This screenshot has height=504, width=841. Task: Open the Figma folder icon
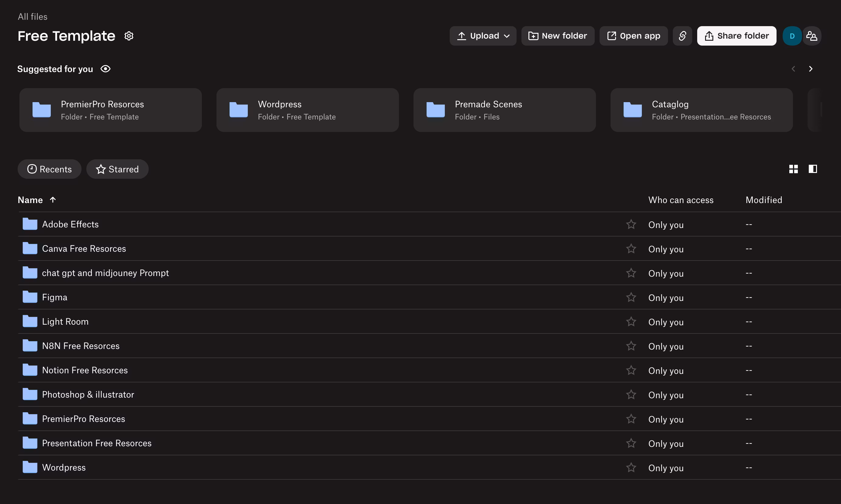pyautogui.click(x=30, y=297)
